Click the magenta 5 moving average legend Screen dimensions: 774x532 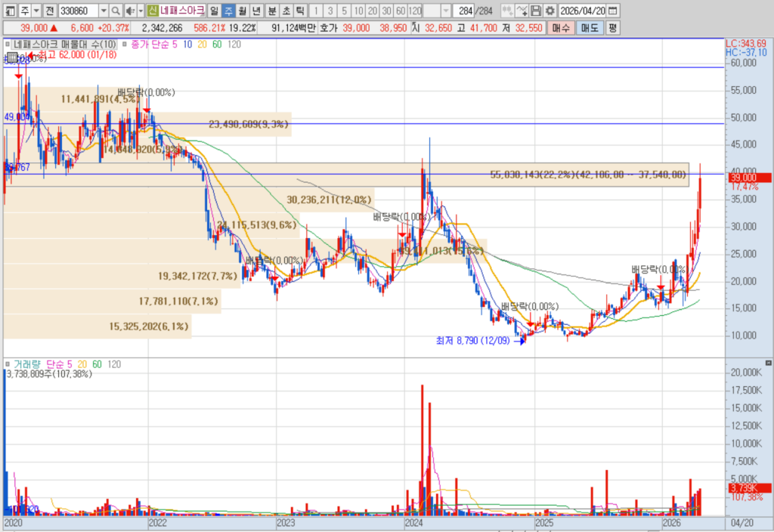coord(175,45)
